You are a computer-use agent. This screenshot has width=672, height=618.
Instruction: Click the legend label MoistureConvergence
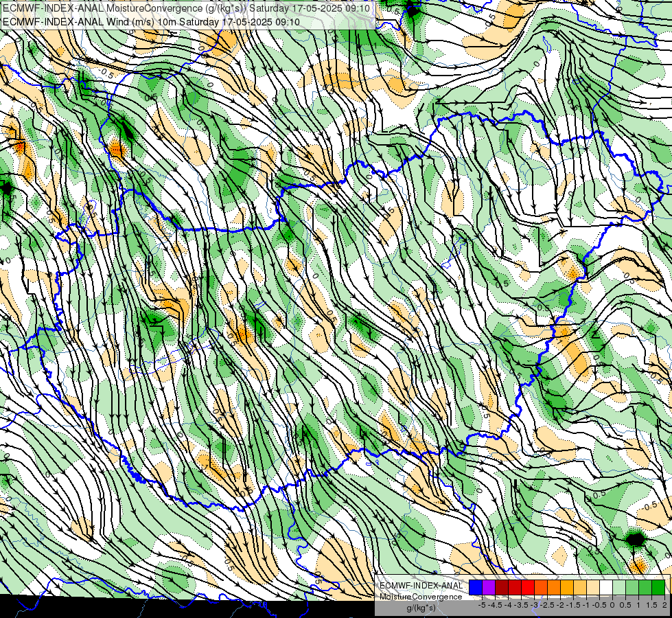point(421,597)
